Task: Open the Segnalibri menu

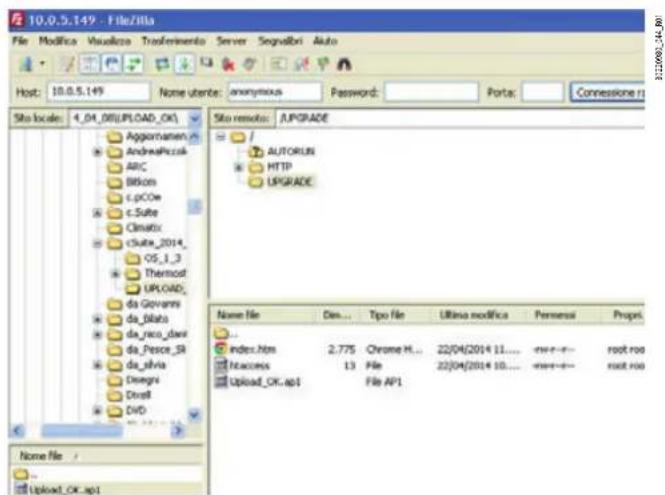Action: 280,41
